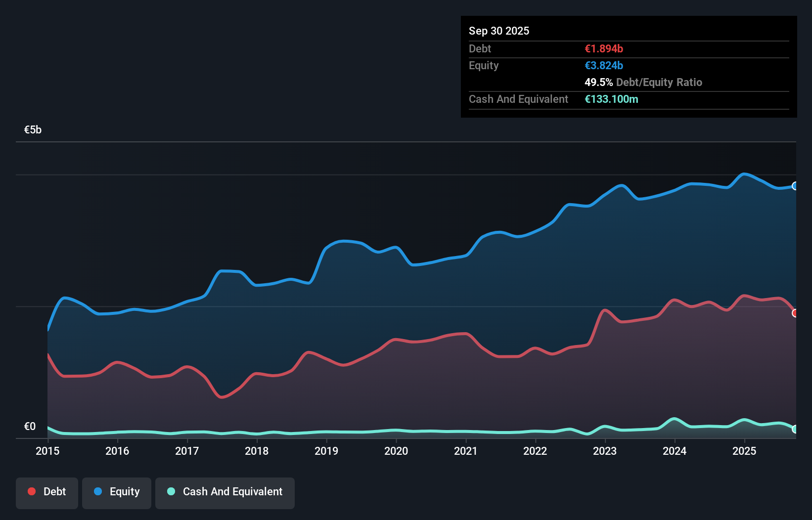Click the €5b gridline axis label
The height and width of the screenshot is (520, 812).
(x=33, y=129)
